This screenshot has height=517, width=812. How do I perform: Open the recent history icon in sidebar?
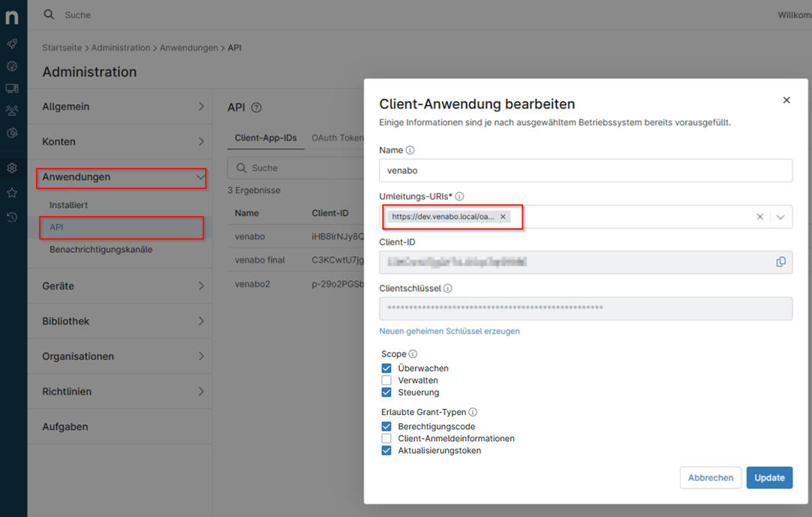[12, 218]
